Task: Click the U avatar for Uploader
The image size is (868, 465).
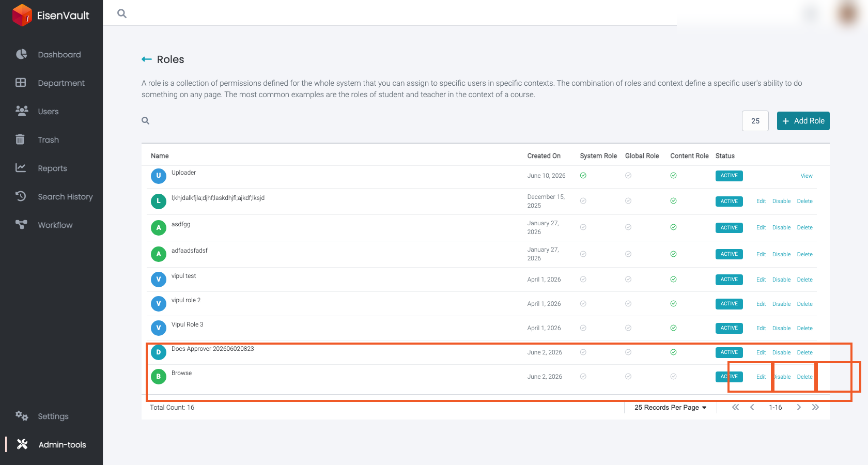Action: click(159, 176)
